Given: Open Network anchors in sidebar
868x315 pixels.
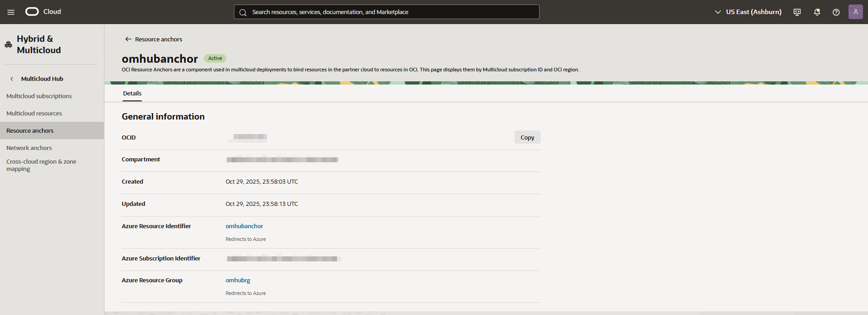Looking at the screenshot, I should pyautogui.click(x=29, y=148).
